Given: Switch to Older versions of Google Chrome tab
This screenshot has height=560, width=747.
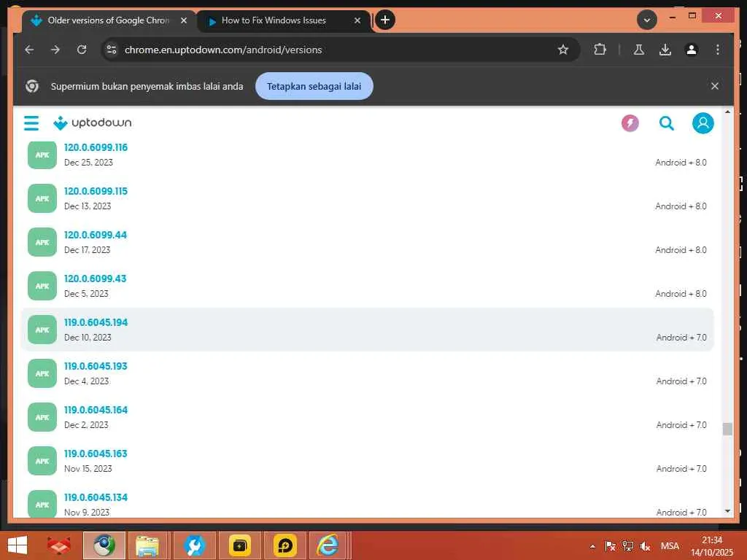Looking at the screenshot, I should tap(109, 20).
